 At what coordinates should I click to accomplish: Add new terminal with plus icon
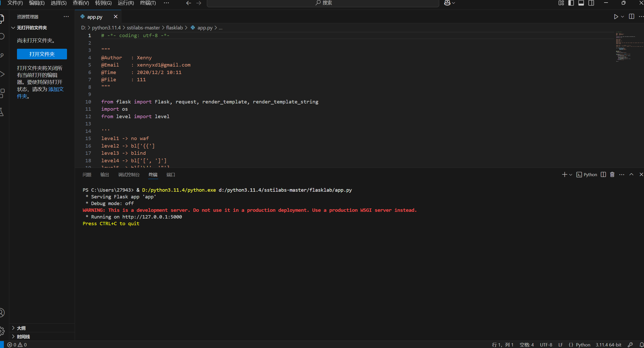(x=564, y=175)
